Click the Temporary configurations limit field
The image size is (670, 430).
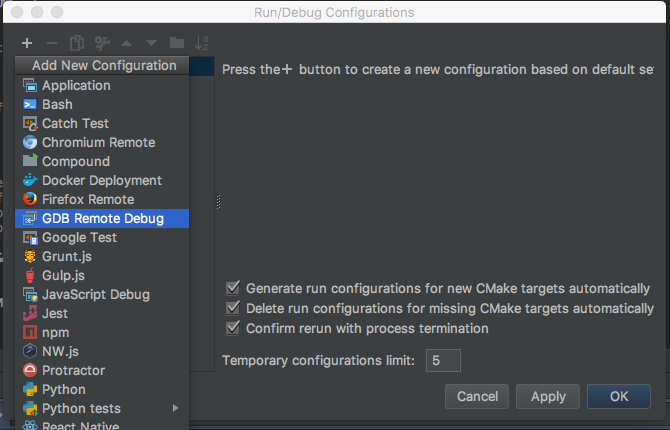click(x=443, y=360)
